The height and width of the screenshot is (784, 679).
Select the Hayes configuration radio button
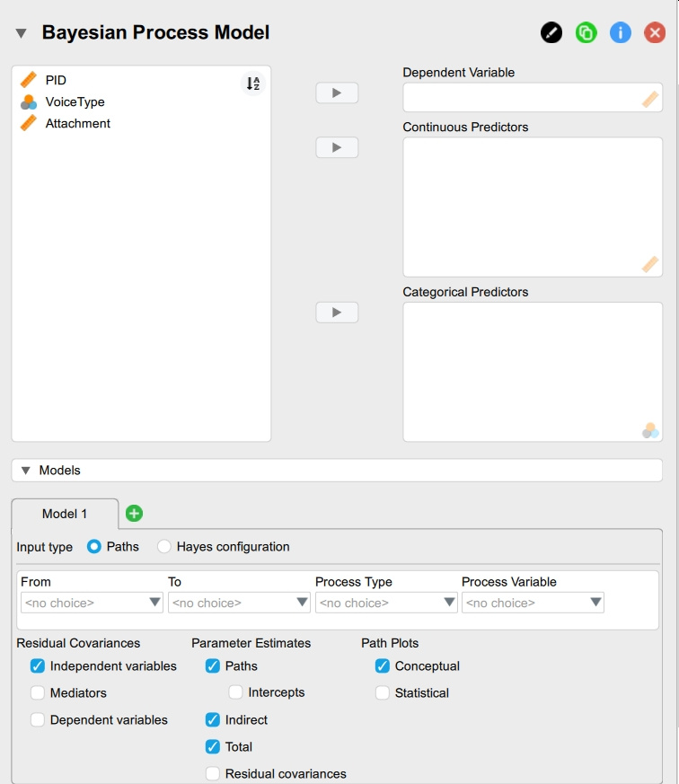164,546
